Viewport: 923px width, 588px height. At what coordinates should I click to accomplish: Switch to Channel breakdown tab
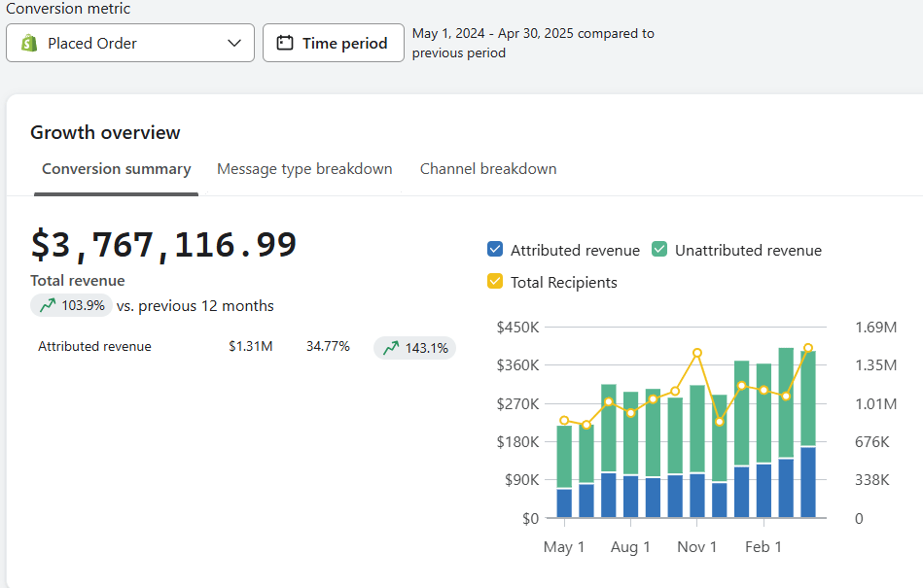point(488,169)
